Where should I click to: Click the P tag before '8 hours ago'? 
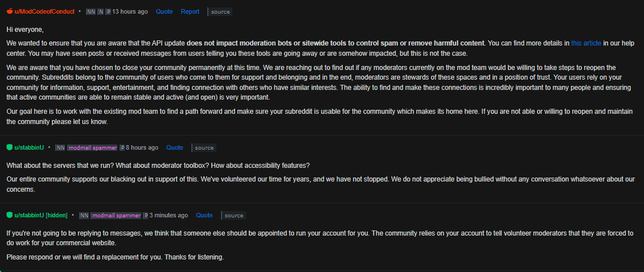122,147
